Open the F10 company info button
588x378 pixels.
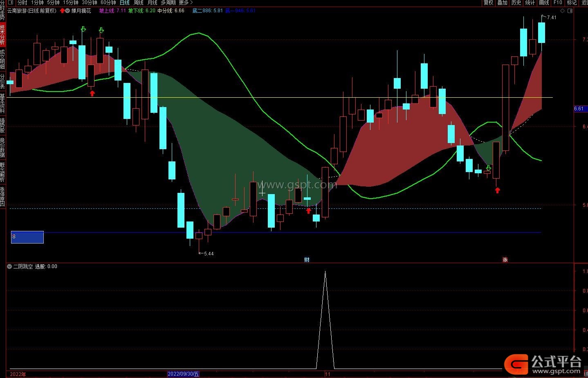point(558,2)
